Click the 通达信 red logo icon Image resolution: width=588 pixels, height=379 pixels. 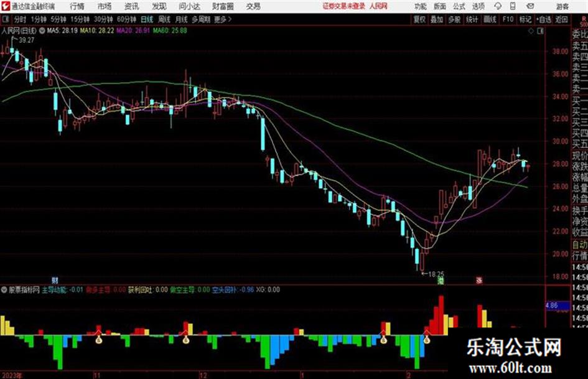point(5,6)
